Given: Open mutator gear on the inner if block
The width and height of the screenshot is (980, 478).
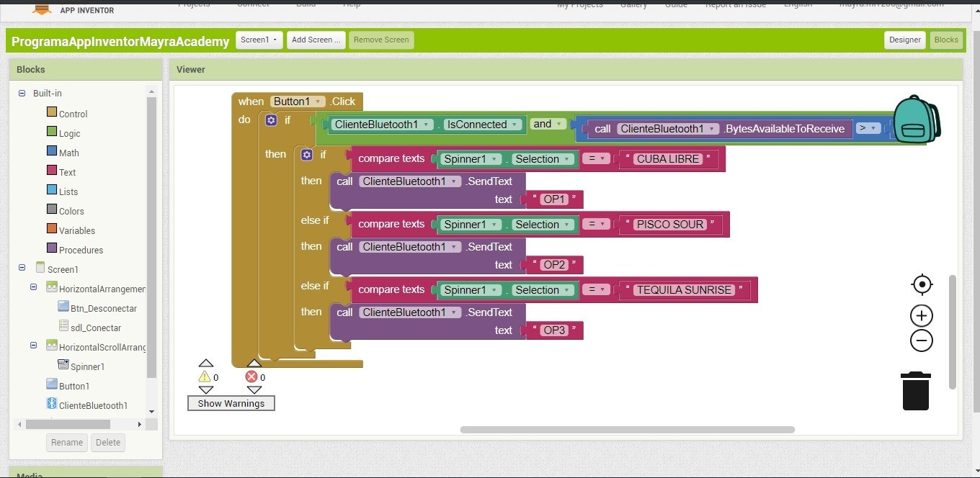Looking at the screenshot, I should 307,155.
